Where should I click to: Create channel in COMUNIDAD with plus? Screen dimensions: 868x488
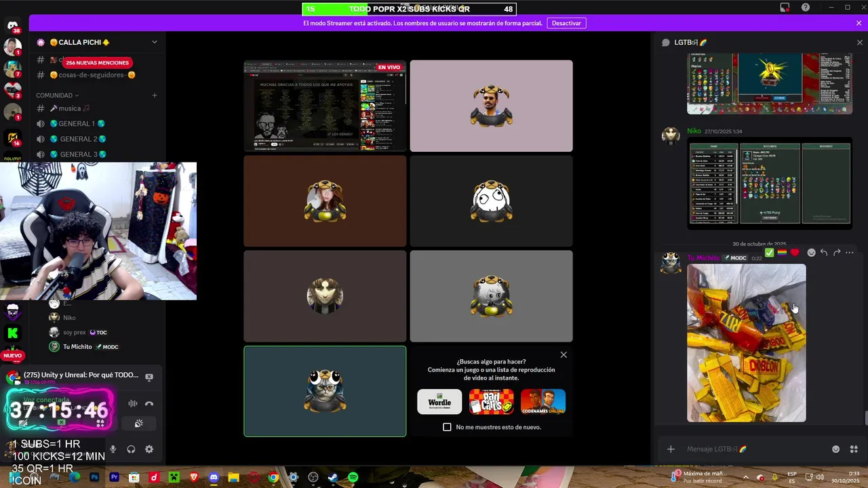pos(155,96)
